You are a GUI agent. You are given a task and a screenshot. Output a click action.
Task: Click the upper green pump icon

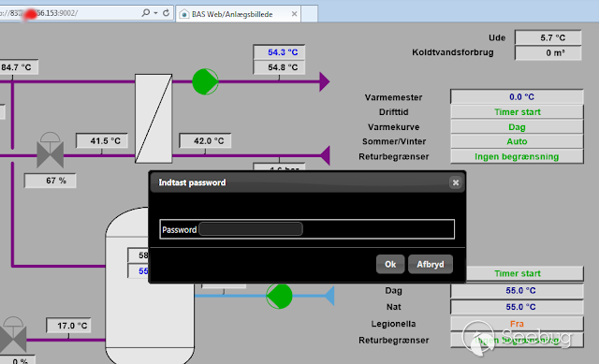pos(205,81)
